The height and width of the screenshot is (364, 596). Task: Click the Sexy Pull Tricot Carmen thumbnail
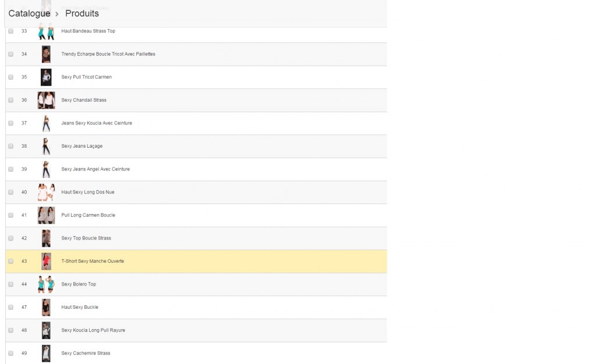point(46,77)
